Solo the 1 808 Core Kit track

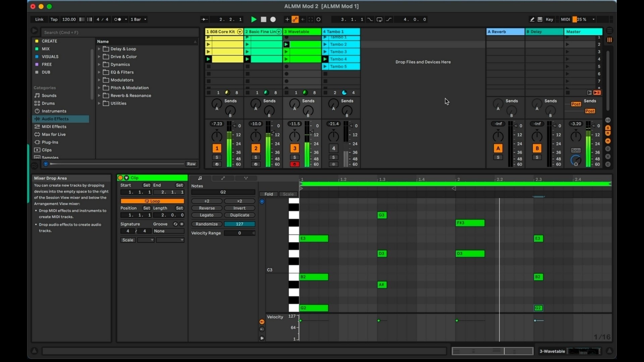tap(217, 157)
